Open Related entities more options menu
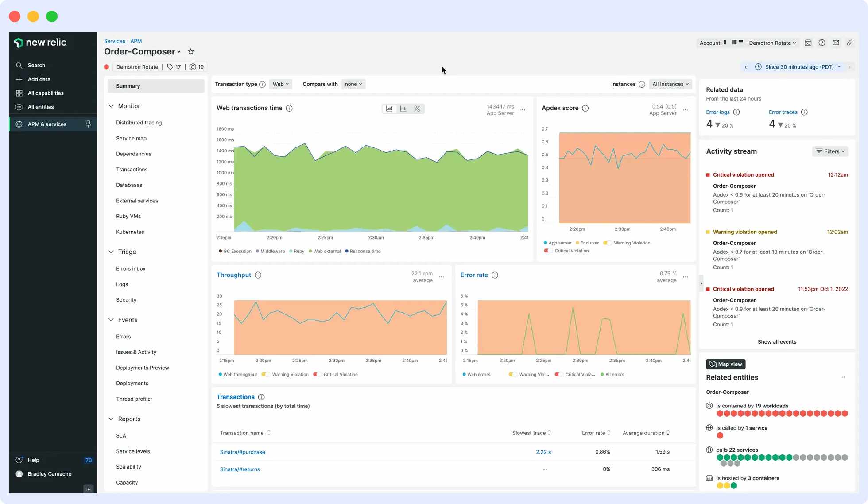This screenshot has height=504, width=868. click(843, 377)
